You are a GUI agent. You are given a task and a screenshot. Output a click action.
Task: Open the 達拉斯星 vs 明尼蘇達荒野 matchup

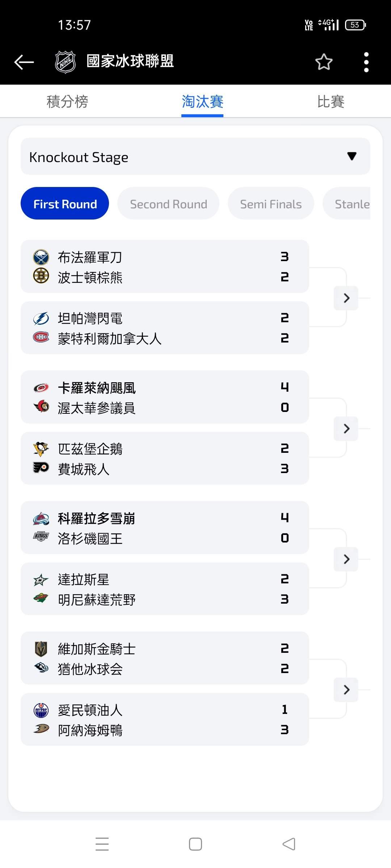click(165, 589)
